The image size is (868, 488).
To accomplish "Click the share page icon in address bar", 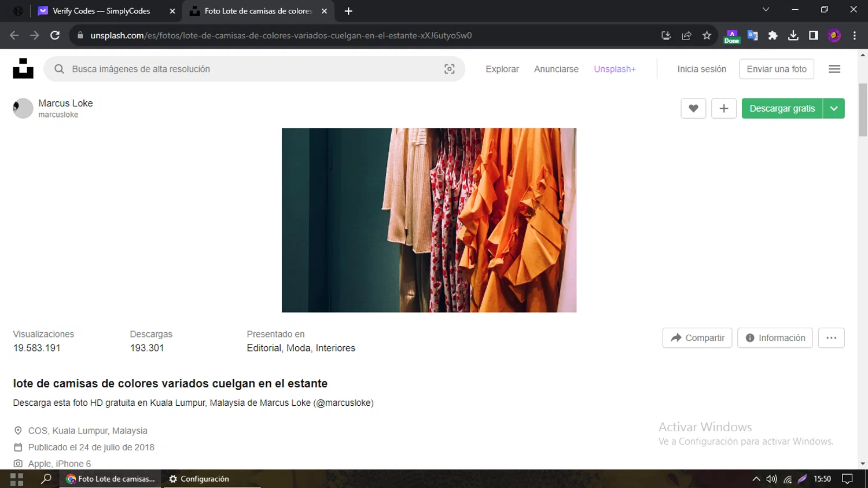I will point(686,35).
